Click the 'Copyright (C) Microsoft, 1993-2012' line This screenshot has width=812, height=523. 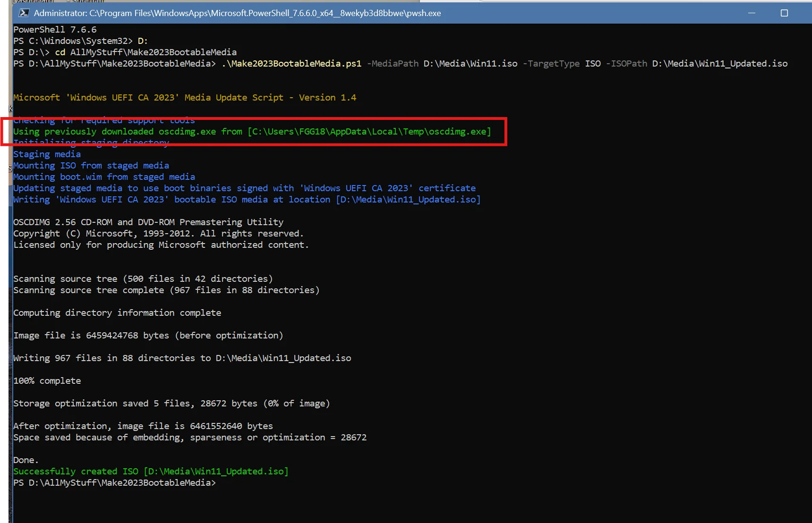[158, 234]
